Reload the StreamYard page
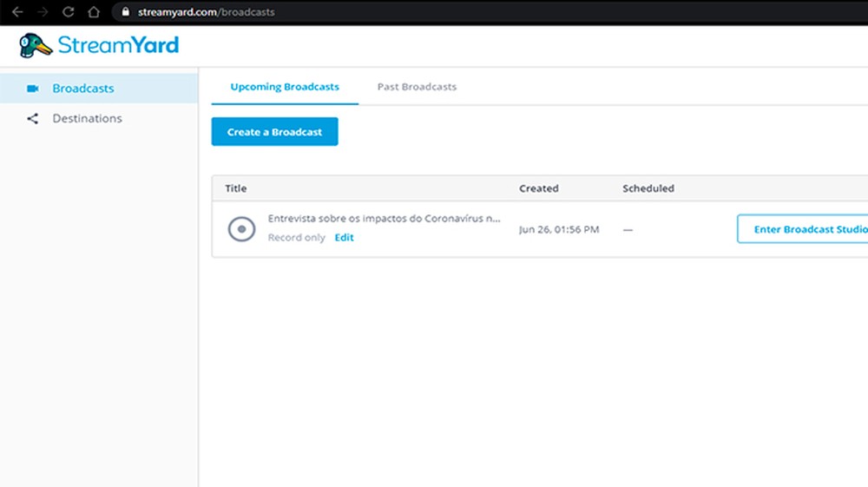The image size is (868, 487). [69, 12]
